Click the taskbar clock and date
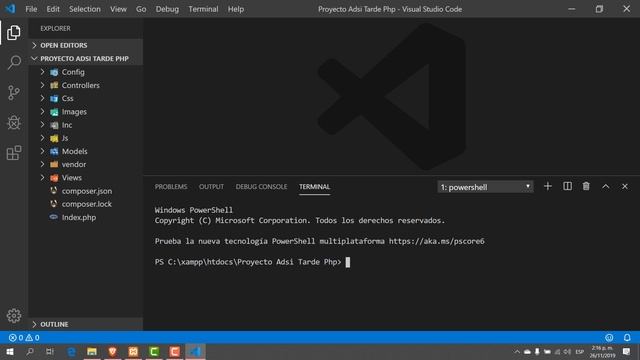The height and width of the screenshot is (360, 640). point(602,351)
